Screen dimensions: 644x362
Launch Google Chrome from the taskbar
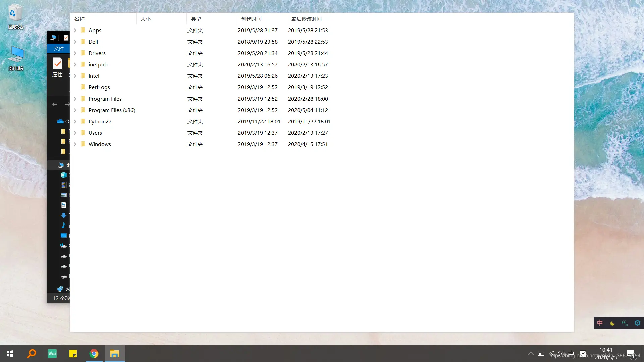94,354
